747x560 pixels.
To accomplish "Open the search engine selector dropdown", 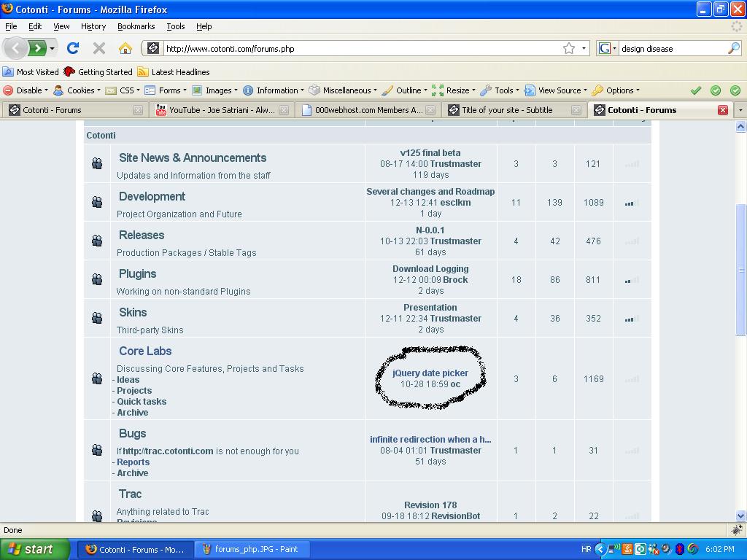I will [607, 48].
